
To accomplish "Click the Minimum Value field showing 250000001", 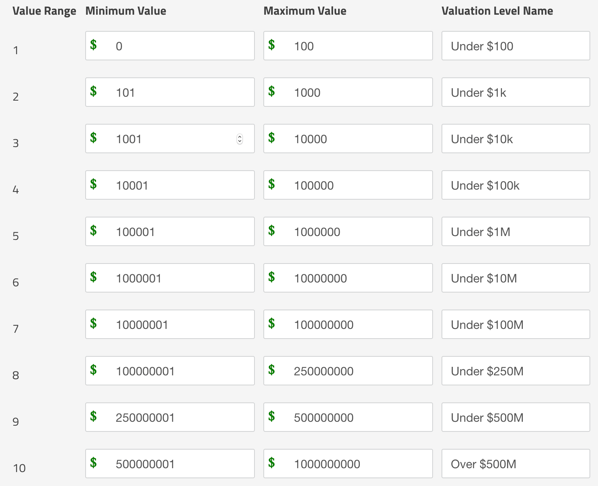I will tap(170, 417).
